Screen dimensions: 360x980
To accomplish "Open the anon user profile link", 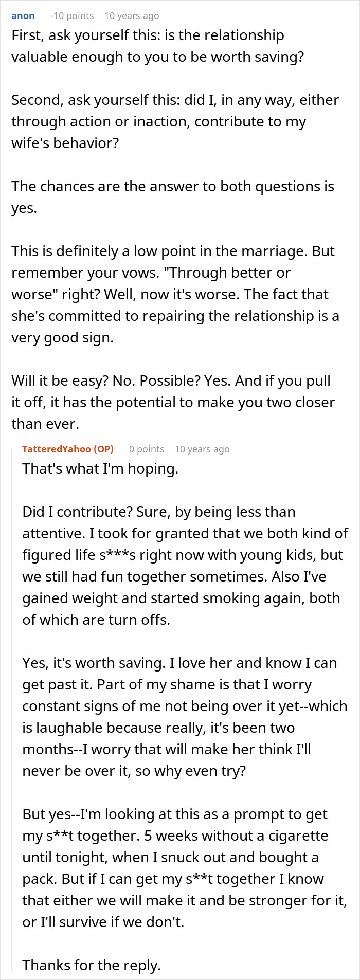I will [23, 16].
